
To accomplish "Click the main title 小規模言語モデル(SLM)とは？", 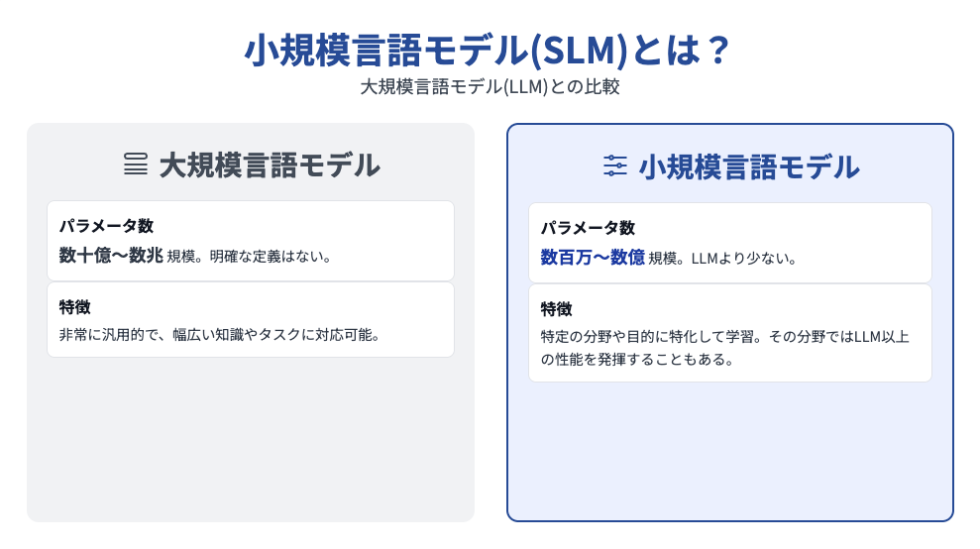I will point(487,50).
